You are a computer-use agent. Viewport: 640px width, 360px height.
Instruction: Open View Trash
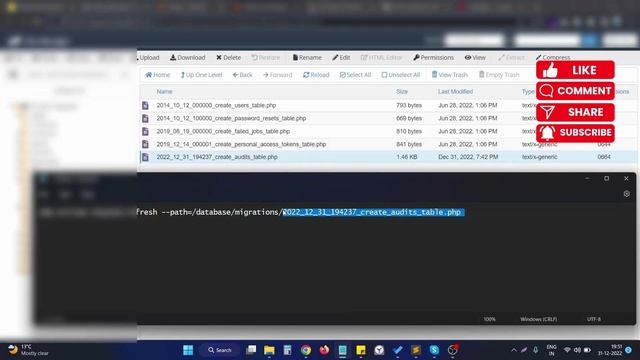[x=449, y=75]
